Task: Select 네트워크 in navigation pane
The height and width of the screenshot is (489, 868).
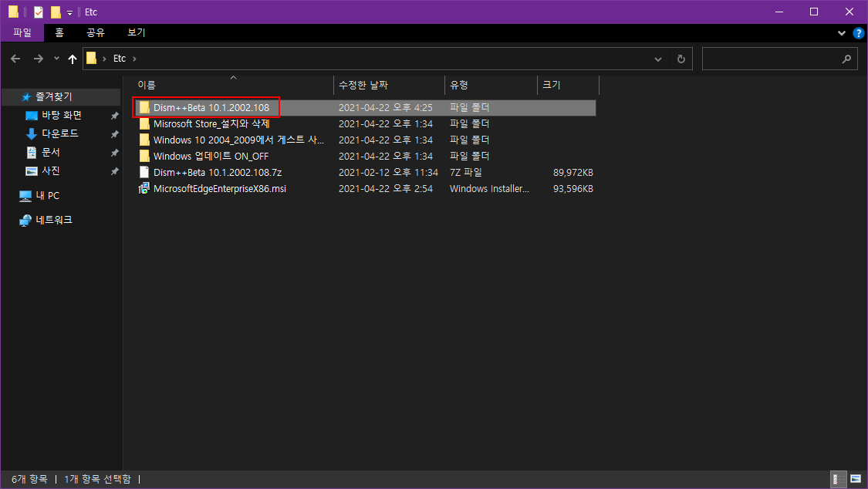Action: point(54,220)
